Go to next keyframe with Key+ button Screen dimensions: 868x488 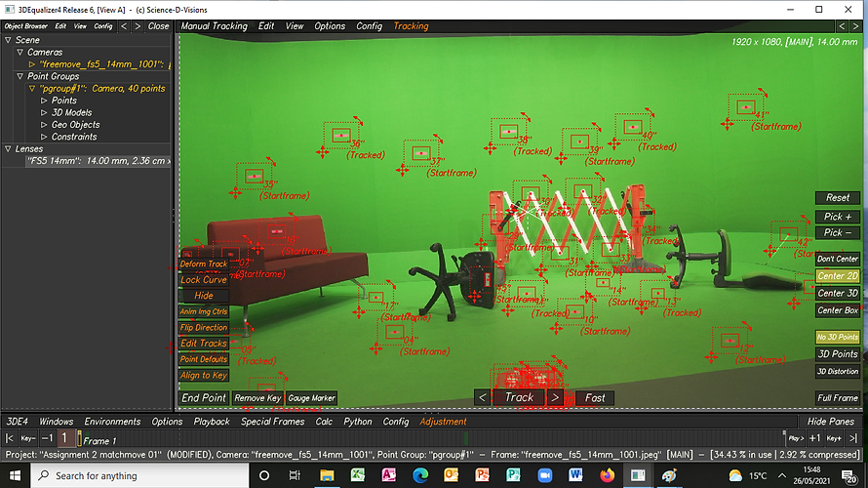click(x=834, y=438)
